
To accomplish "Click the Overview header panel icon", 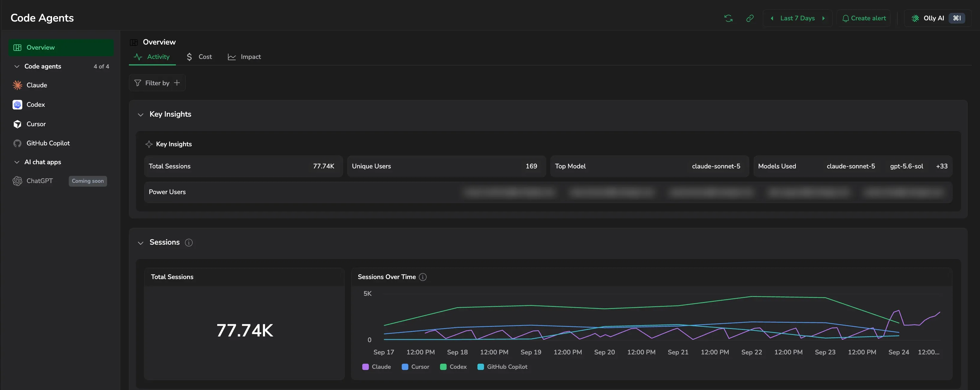I will point(134,42).
